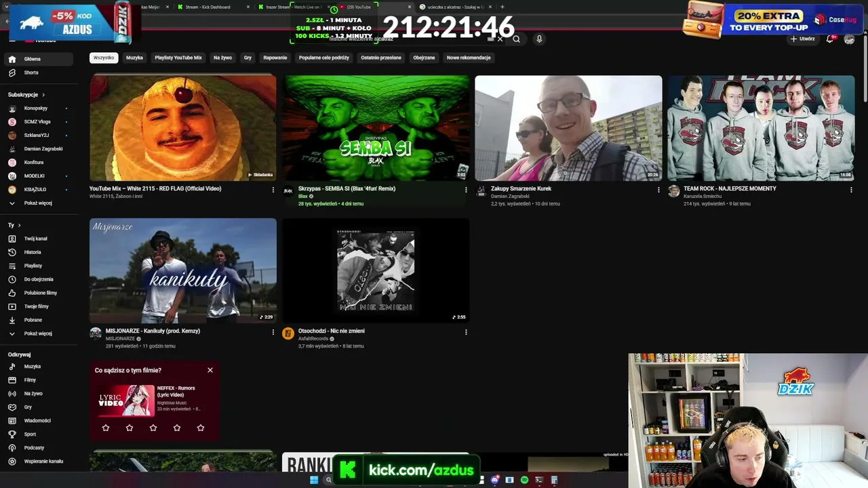Screen dimensions: 868x488
Task: Open the Calculator from the taskbar
Action: 554,480
